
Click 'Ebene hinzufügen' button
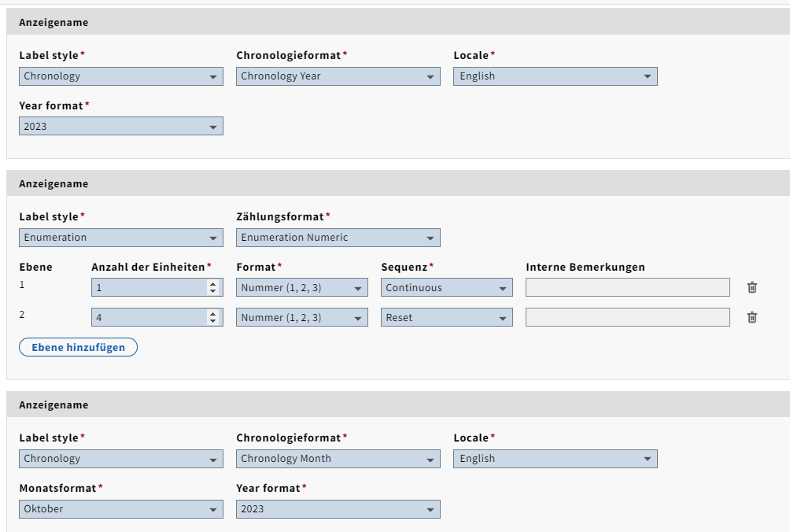[78, 347]
